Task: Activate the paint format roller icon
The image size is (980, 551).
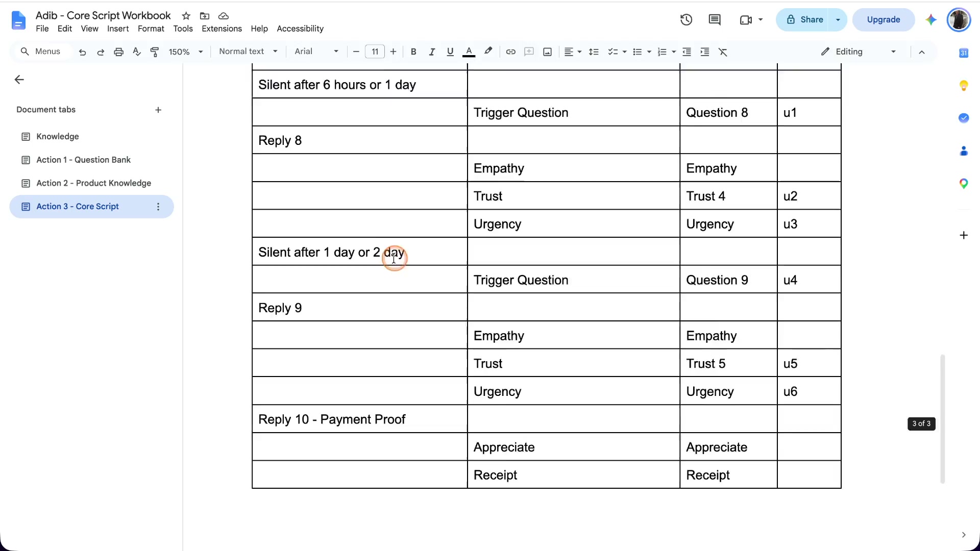Action: [155, 52]
